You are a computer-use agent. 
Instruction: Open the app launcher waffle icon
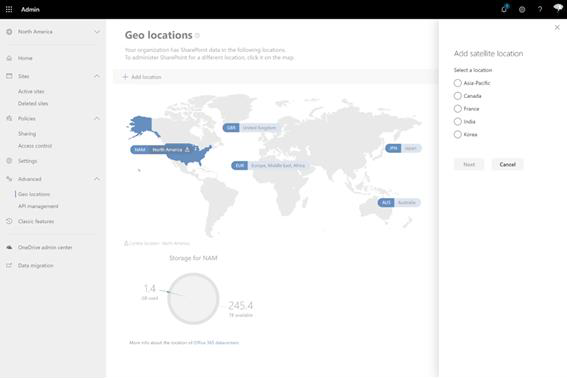click(9, 9)
